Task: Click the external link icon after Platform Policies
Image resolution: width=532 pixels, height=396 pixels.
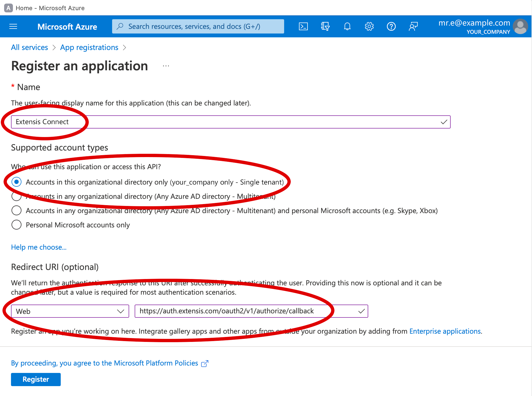Action: [x=205, y=363]
